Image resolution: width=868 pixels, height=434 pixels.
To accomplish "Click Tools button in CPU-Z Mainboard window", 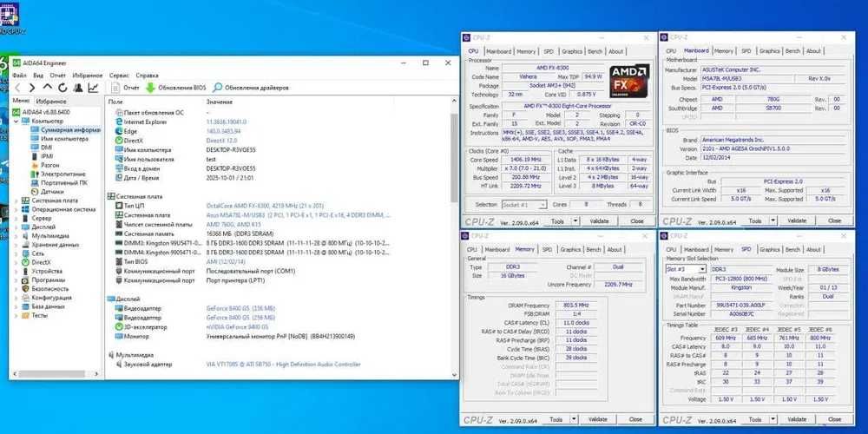I will pyautogui.click(x=754, y=220).
